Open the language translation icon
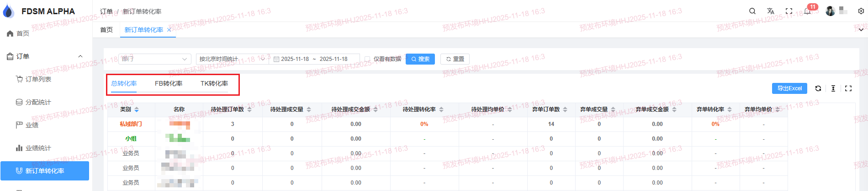868x191 pixels. 771,11
